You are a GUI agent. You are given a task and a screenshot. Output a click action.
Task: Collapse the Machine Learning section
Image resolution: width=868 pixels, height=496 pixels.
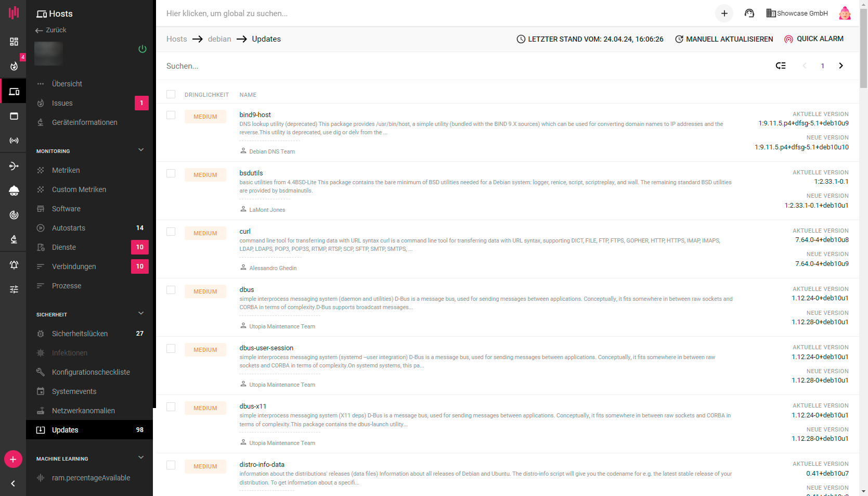[141, 457]
